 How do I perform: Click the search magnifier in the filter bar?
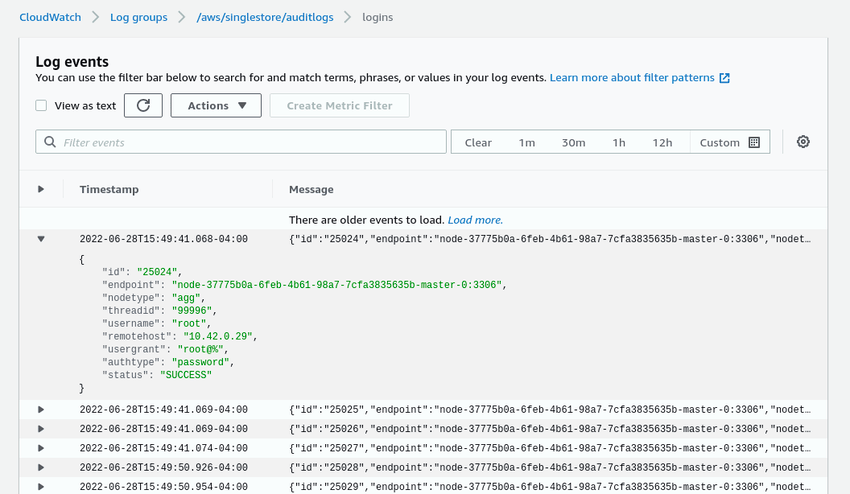point(50,143)
